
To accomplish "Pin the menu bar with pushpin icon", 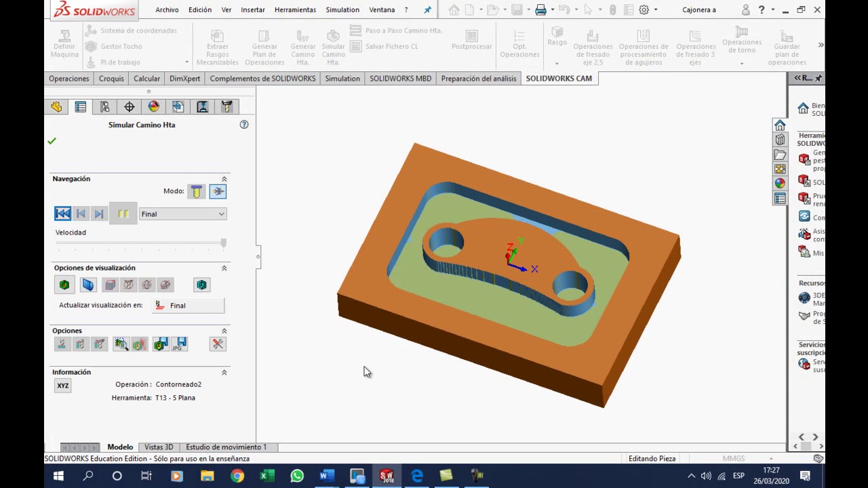I will pyautogui.click(x=427, y=10).
